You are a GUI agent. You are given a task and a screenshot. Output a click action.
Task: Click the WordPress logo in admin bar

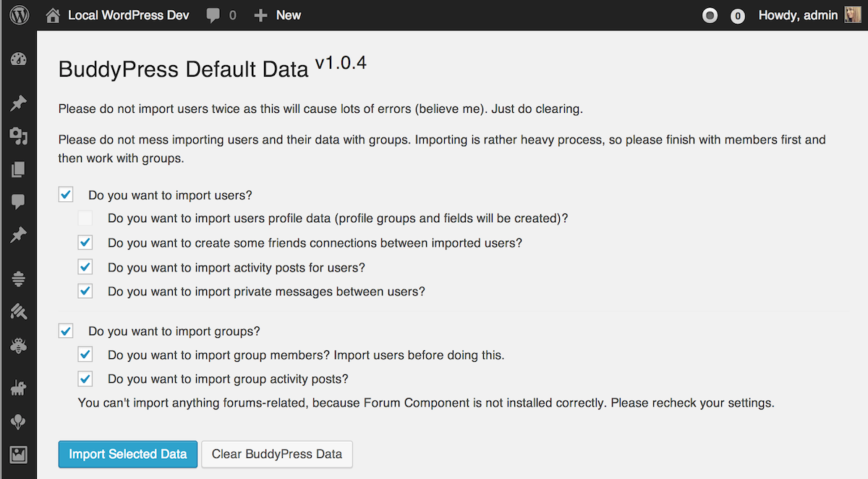pyautogui.click(x=19, y=15)
